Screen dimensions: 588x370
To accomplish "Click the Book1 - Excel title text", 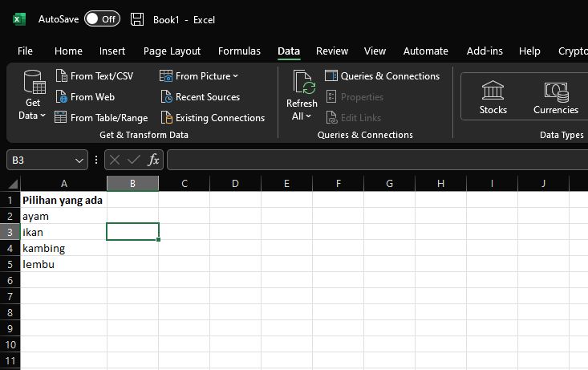I will (x=184, y=20).
